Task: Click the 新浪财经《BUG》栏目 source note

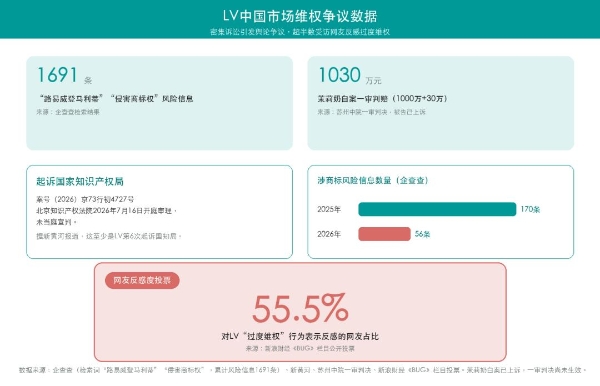Action: (300, 349)
